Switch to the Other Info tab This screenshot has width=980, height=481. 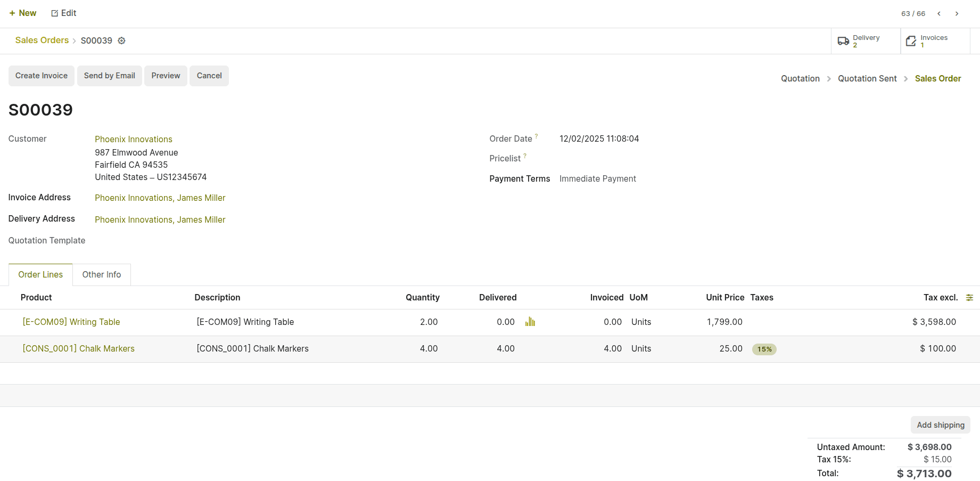pos(101,275)
